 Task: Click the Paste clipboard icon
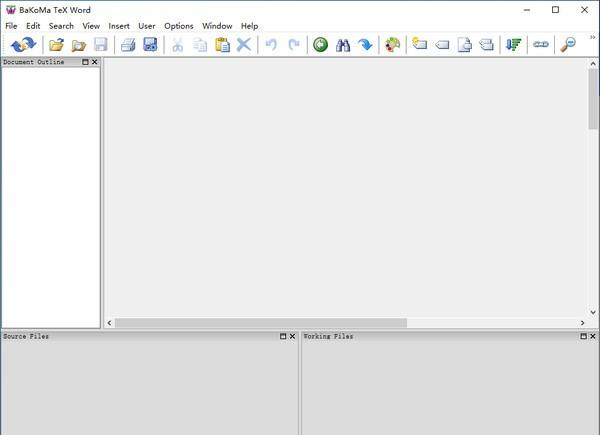pyautogui.click(x=222, y=45)
